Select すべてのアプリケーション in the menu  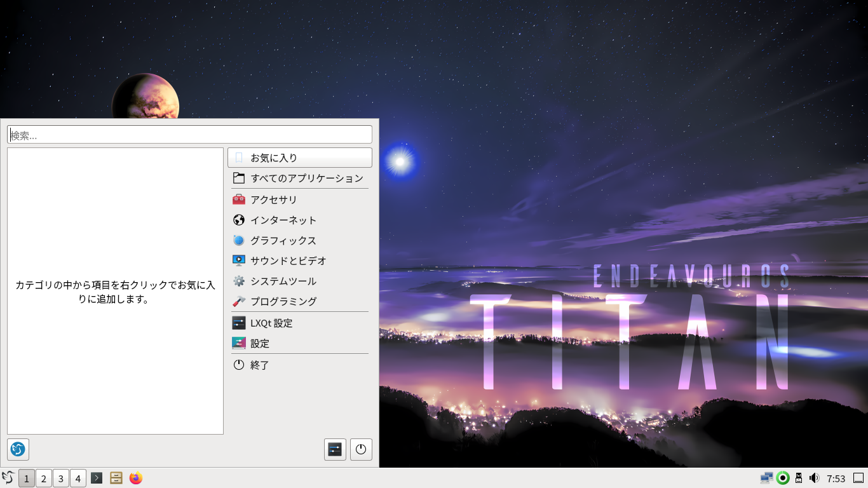pyautogui.click(x=299, y=178)
